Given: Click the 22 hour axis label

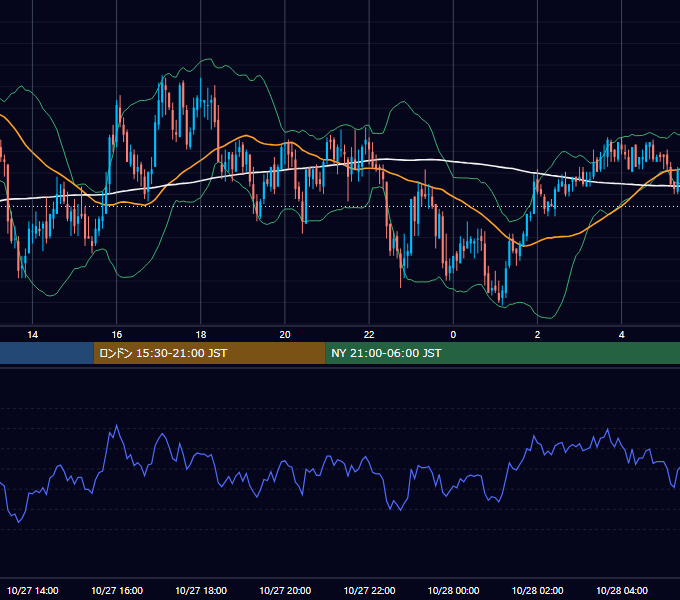Looking at the screenshot, I should pyautogui.click(x=369, y=335).
